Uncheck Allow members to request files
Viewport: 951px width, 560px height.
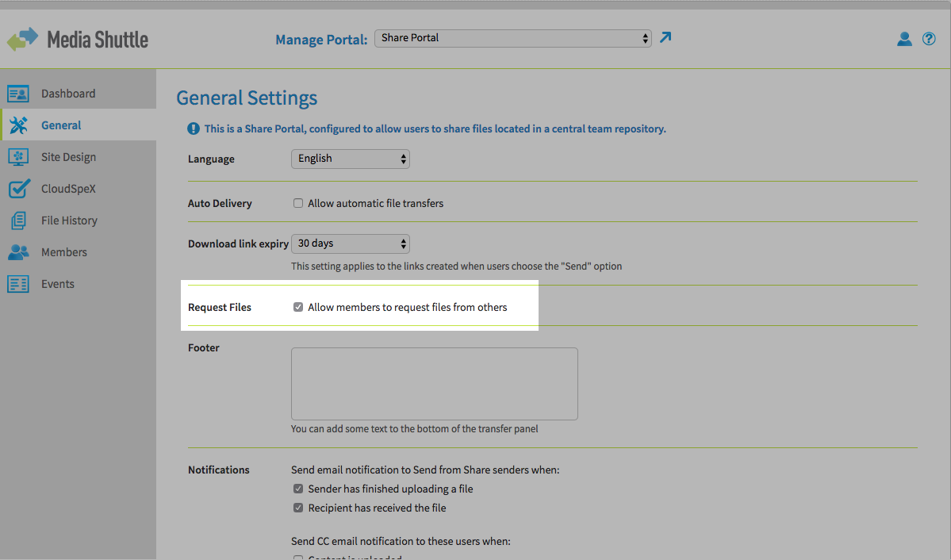(297, 307)
